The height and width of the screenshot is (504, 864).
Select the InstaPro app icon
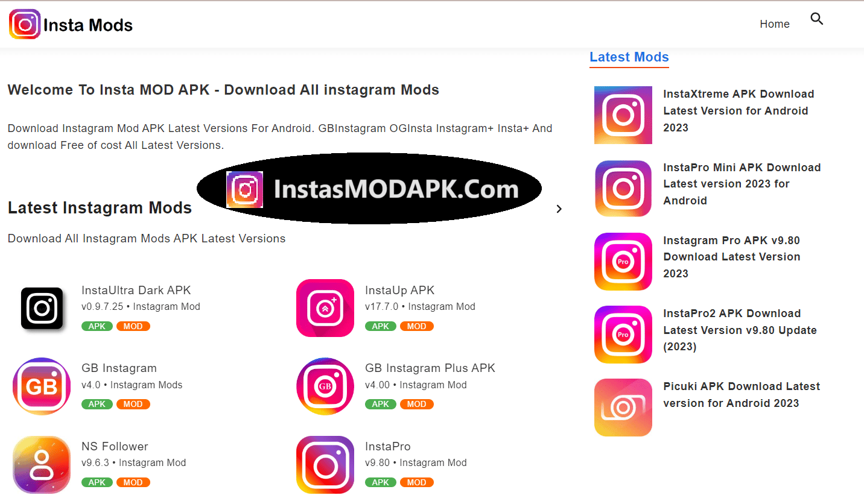pyautogui.click(x=325, y=465)
